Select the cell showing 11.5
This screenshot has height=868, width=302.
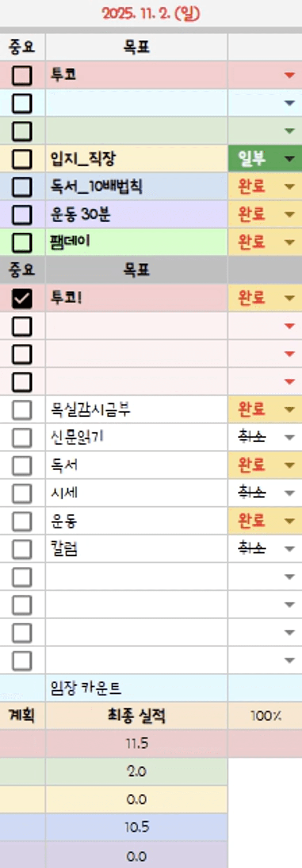pos(136,744)
